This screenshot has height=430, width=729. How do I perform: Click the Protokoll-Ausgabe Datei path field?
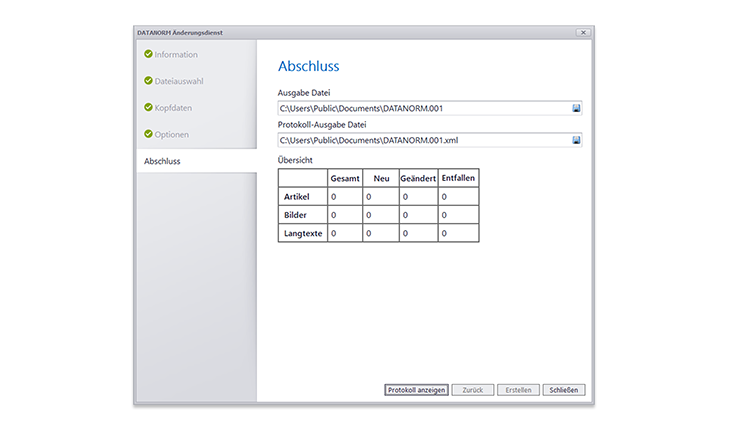coord(424,140)
